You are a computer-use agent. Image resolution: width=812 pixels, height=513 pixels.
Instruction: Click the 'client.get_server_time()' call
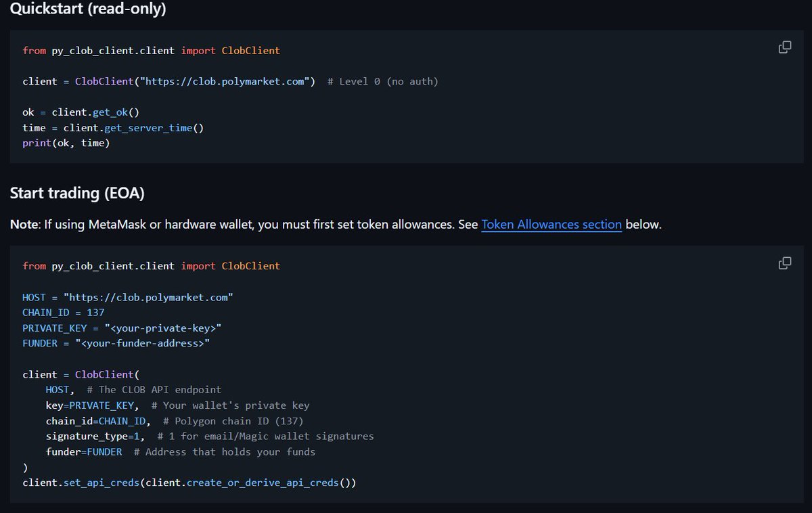click(x=133, y=128)
